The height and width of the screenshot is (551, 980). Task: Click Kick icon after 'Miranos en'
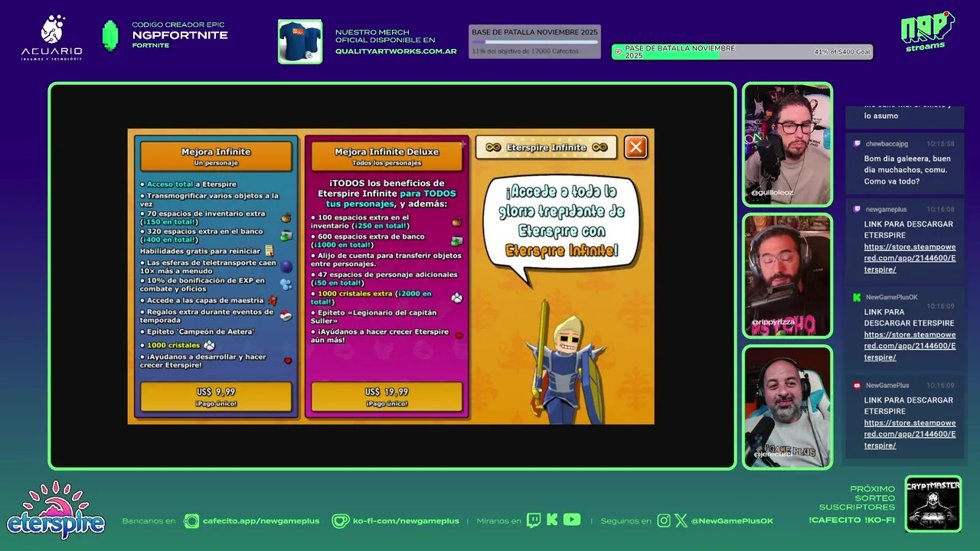pos(552,520)
